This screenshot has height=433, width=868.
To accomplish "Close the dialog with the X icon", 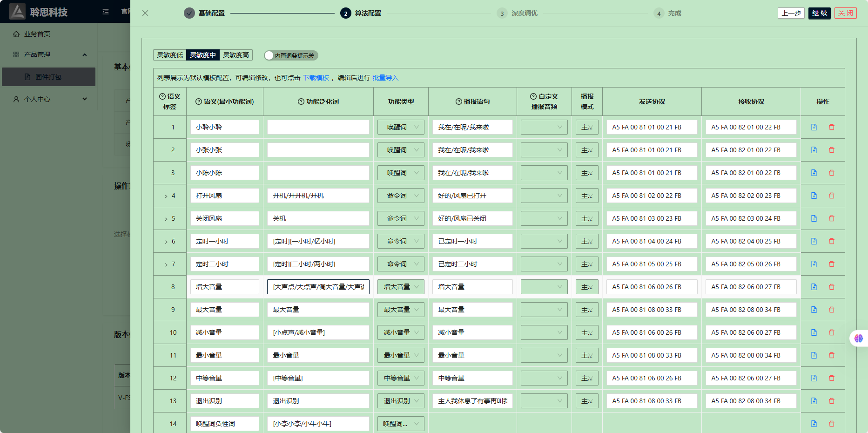I will point(145,13).
